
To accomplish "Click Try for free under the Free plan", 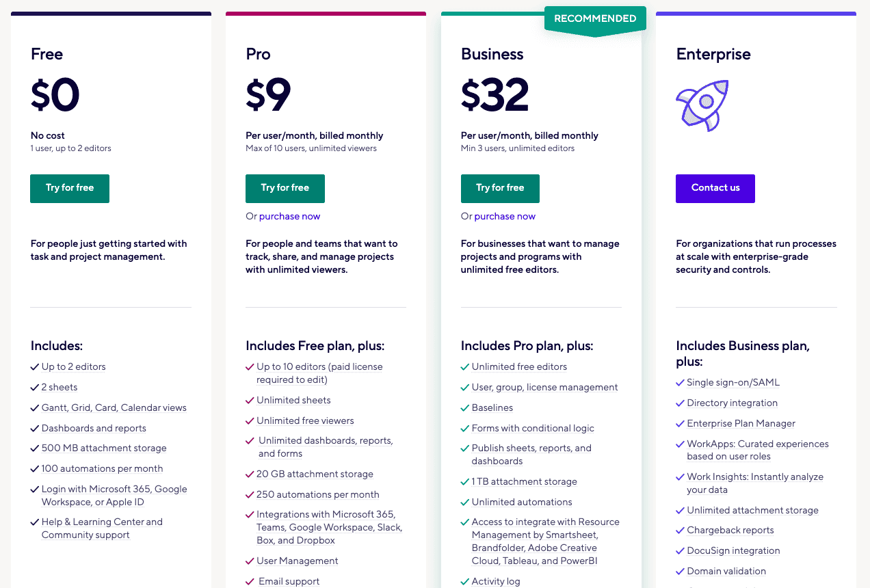I will pyautogui.click(x=69, y=188).
